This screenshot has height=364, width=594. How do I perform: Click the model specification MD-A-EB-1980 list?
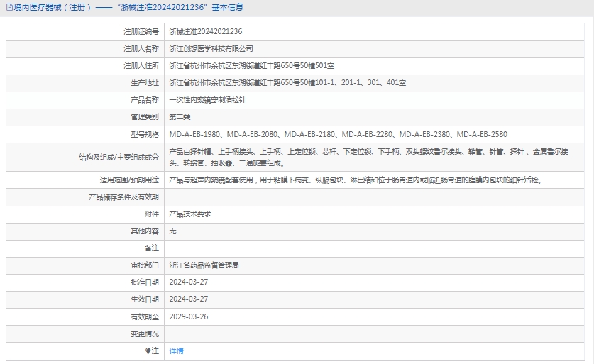[x=338, y=134]
